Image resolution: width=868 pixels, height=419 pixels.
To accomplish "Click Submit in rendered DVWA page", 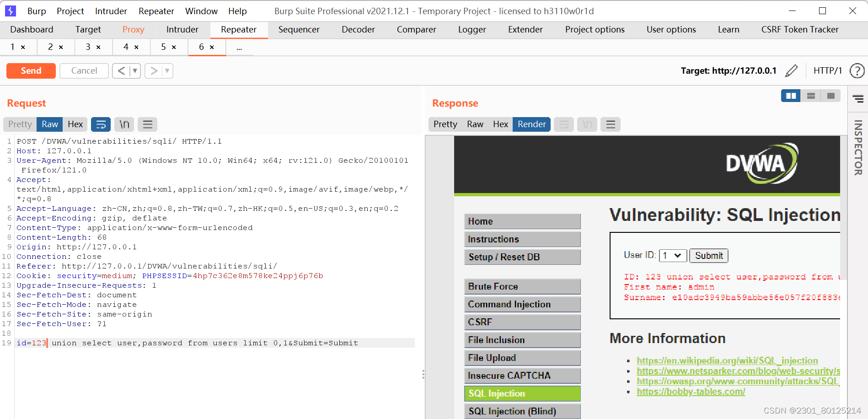I will pos(709,255).
